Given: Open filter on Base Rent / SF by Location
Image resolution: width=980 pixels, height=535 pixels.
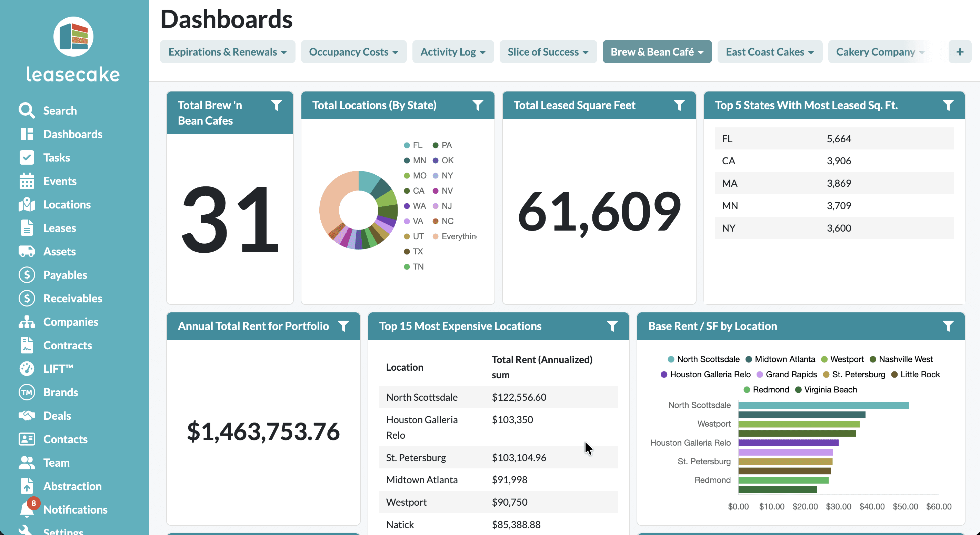Looking at the screenshot, I should click(x=948, y=326).
